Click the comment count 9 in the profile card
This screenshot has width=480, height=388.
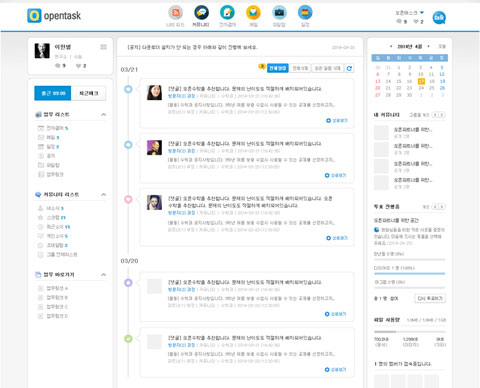(x=60, y=66)
